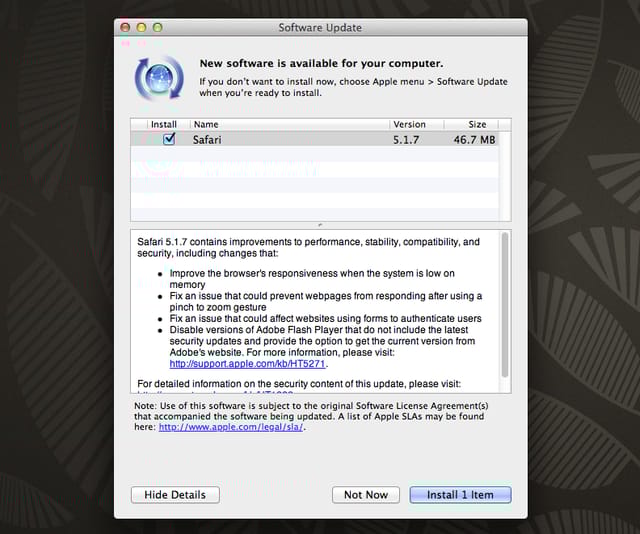Close the Software Update window
The width and height of the screenshot is (640, 534).
click(125, 27)
